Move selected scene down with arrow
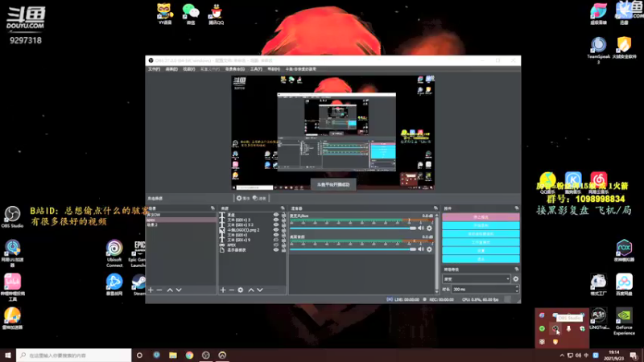The image size is (644, 362). point(179,290)
